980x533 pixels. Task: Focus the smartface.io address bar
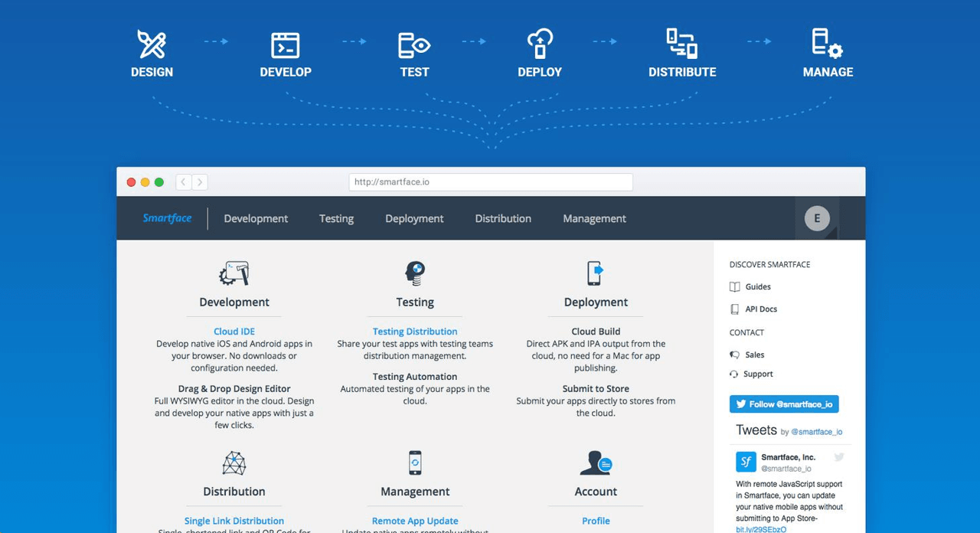491,182
